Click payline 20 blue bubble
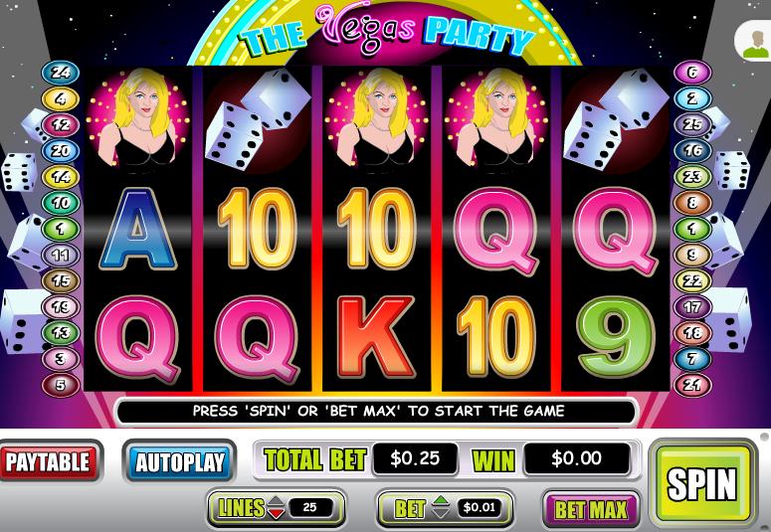This screenshot has height=532, width=771. tap(61, 151)
